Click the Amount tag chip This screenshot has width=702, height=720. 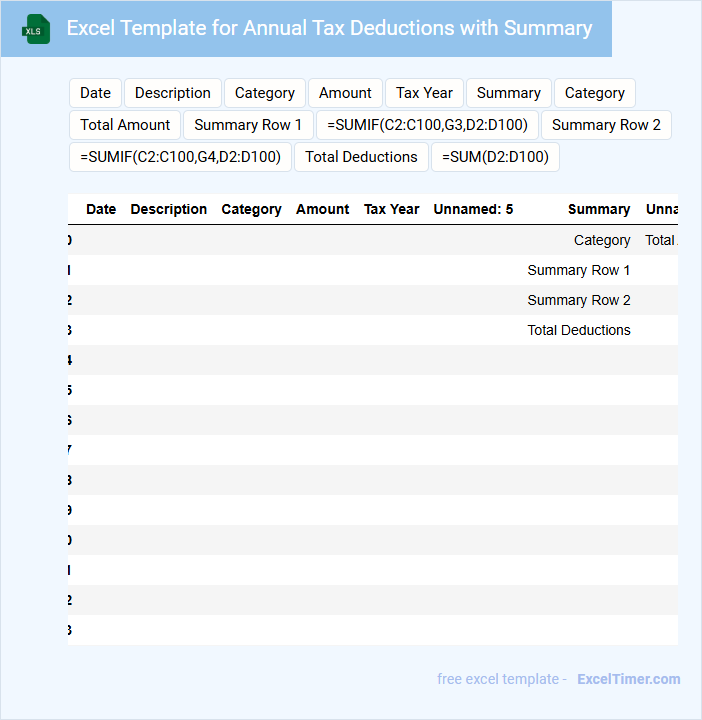[x=345, y=93]
